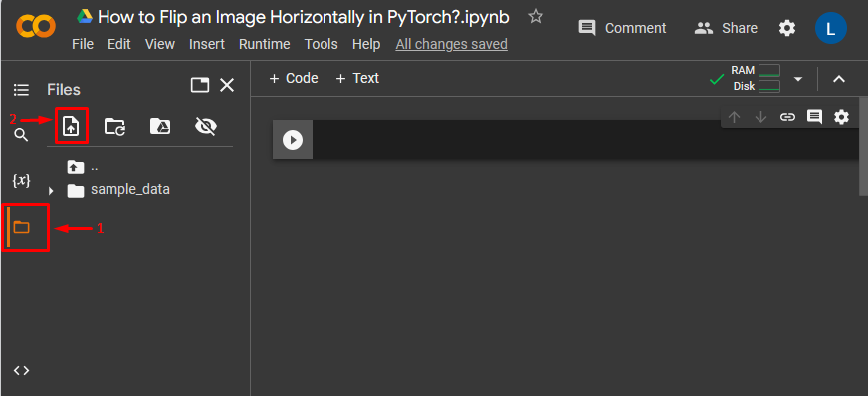This screenshot has height=396, width=868.
Task: Click the Files panel heading
Action: pos(64,89)
